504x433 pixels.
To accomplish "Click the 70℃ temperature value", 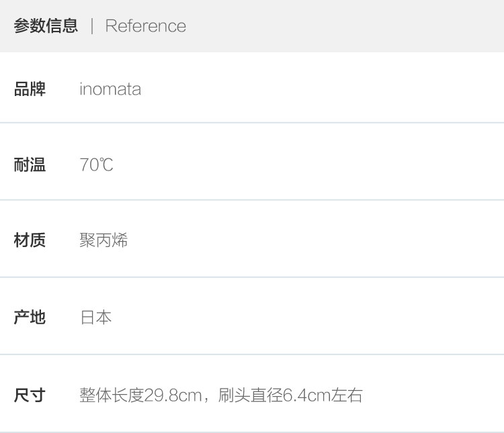I will pyautogui.click(x=96, y=164).
